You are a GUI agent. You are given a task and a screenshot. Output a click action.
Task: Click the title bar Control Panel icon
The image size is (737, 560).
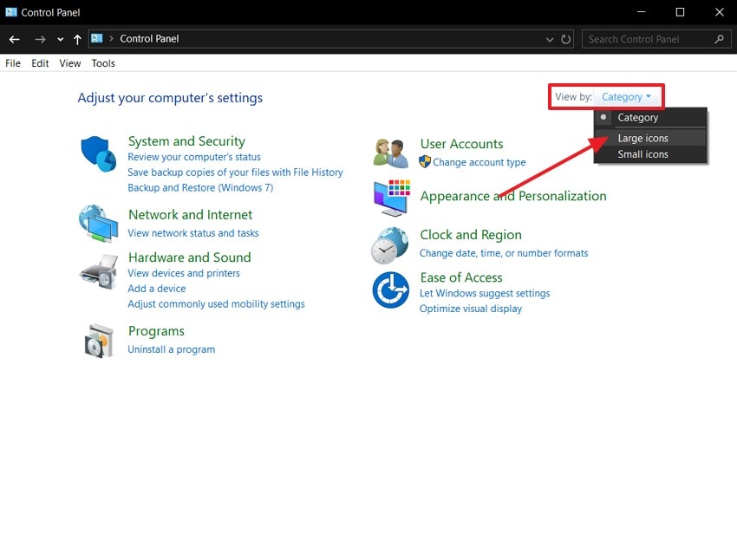11,12
